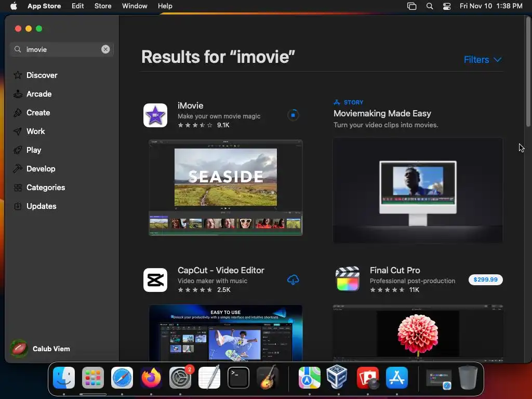Open Final Cut Pro flower screenshot

click(x=418, y=333)
